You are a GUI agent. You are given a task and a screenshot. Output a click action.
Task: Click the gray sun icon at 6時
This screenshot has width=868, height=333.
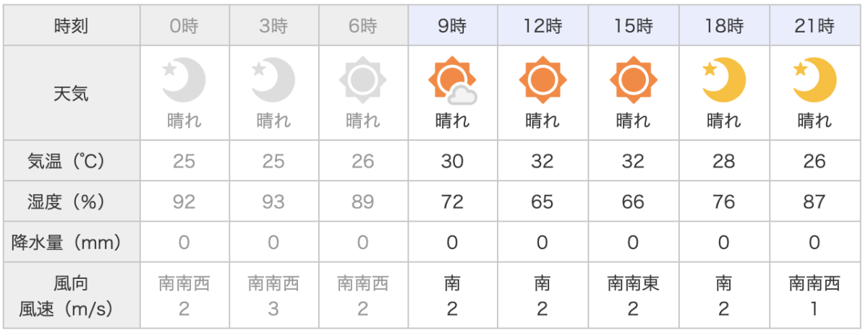coord(363,79)
